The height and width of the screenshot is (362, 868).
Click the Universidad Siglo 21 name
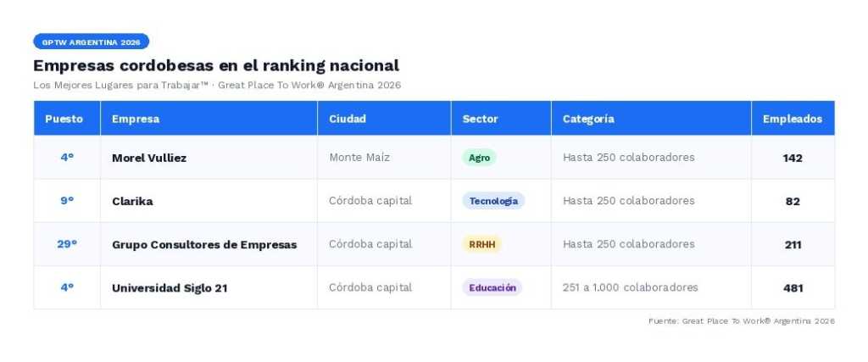170,287
